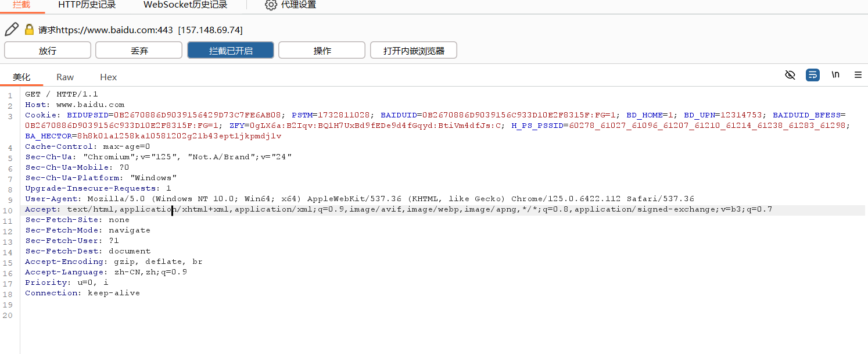The width and height of the screenshot is (868, 354).
Task: Click the BA_HECTOR cookie value line
Action: coord(153,136)
